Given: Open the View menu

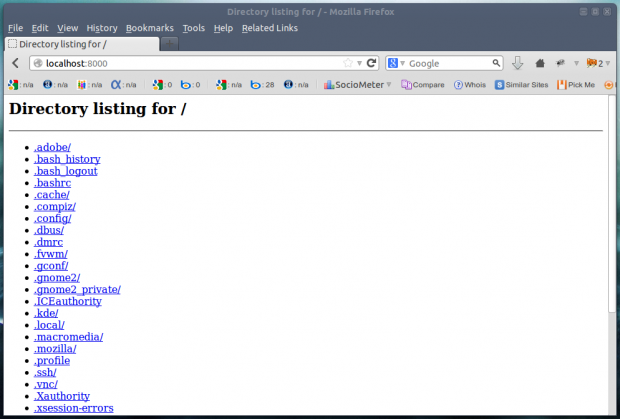Looking at the screenshot, I should [x=68, y=28].
